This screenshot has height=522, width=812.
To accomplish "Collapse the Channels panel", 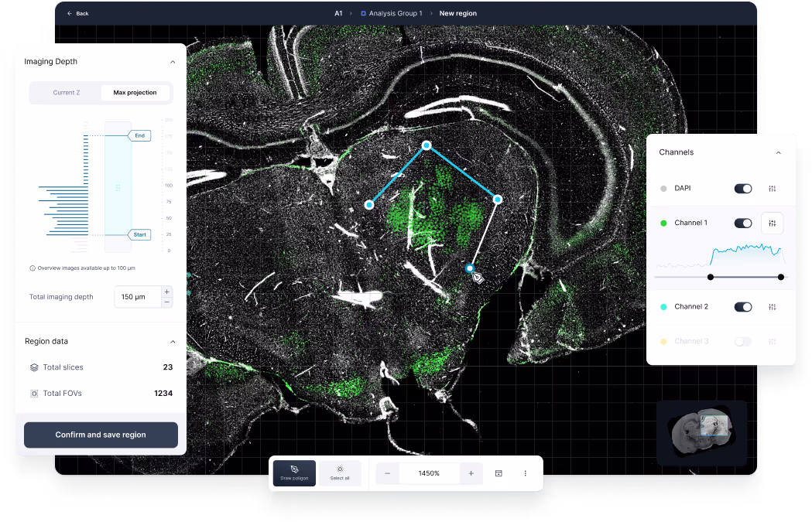I will 779,152.
